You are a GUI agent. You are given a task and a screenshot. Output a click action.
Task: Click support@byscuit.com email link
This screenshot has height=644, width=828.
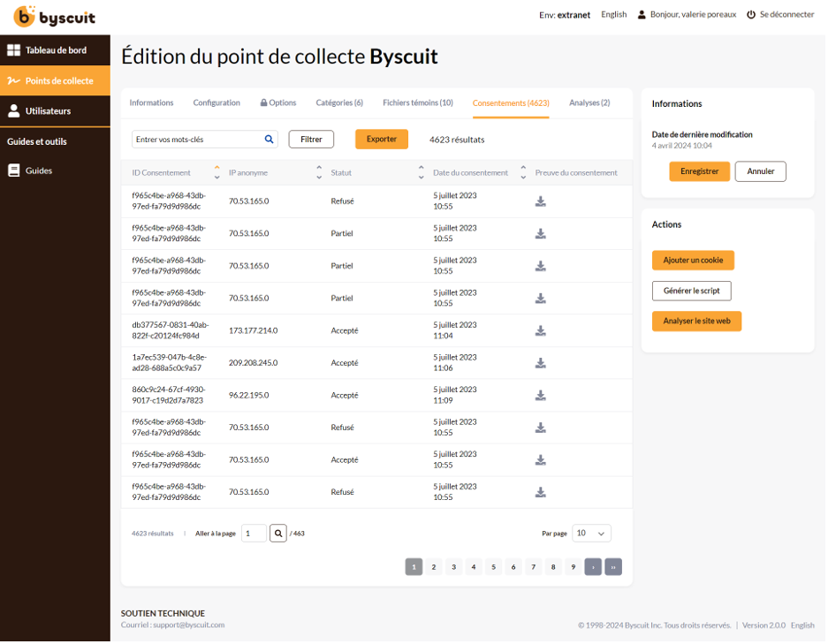pos(188,625)
